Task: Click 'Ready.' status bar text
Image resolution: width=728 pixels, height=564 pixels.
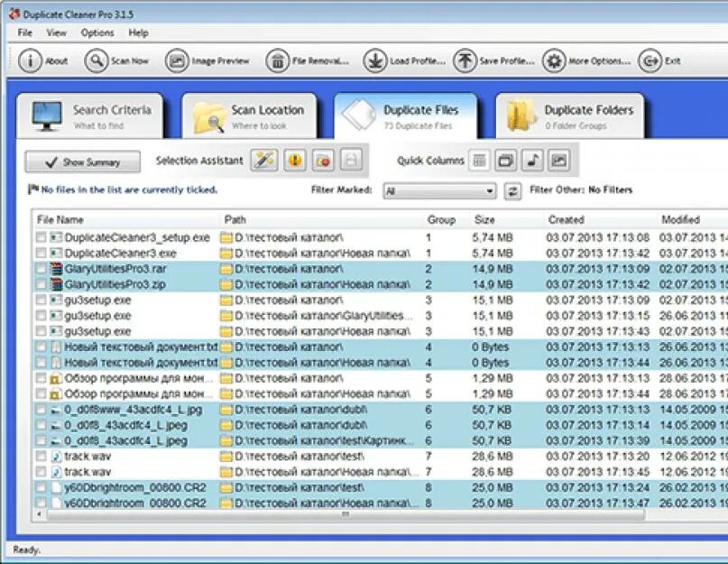Action: pyautogui.click(x=26, y=550)
